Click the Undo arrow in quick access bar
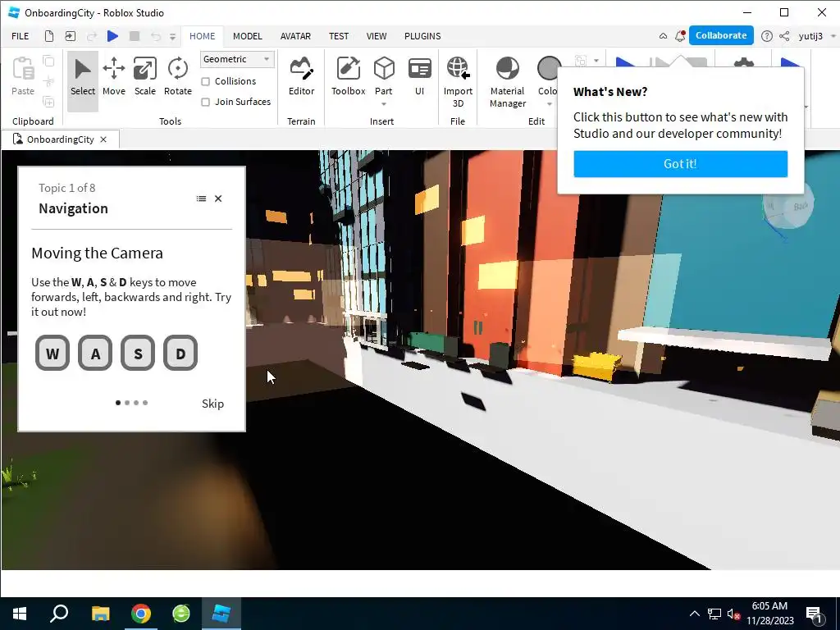 pyautogui.click(x=155, y=36)
